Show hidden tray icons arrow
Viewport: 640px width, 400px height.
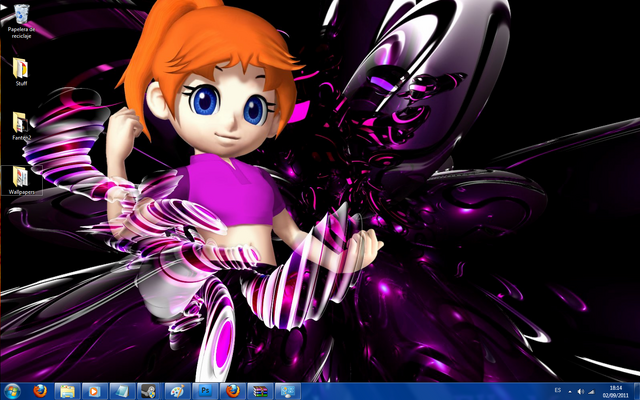pos(570,392)
